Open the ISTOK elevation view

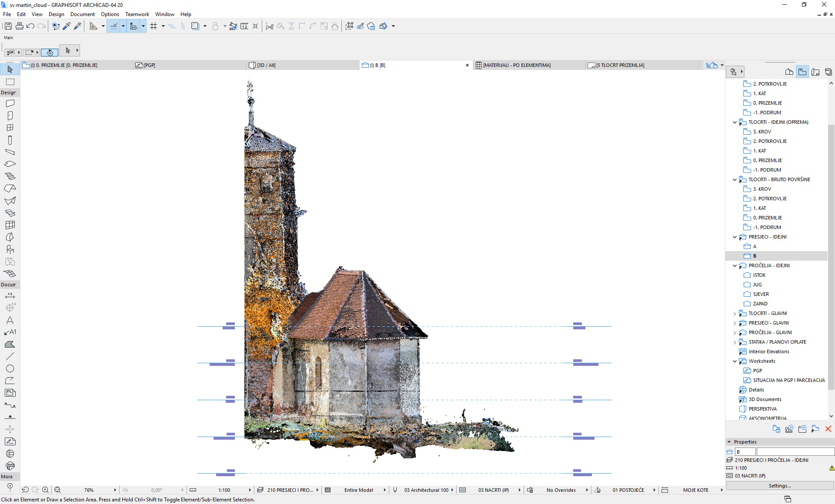759,275
